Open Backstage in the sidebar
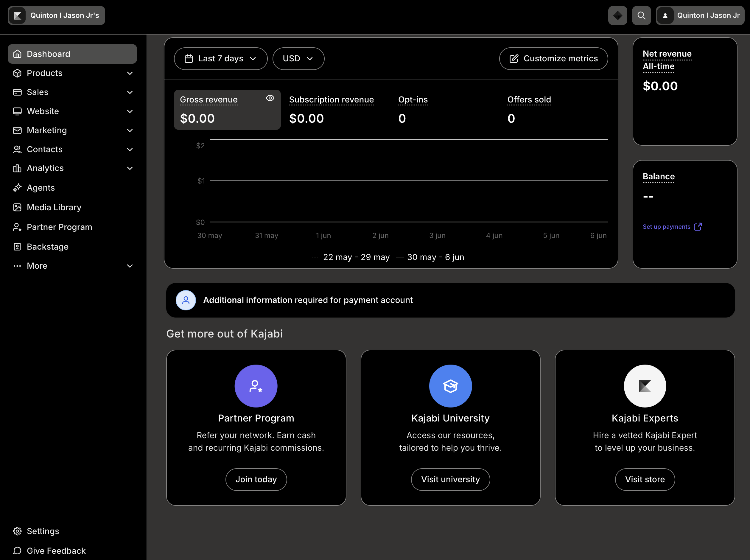 coord(72,246)
